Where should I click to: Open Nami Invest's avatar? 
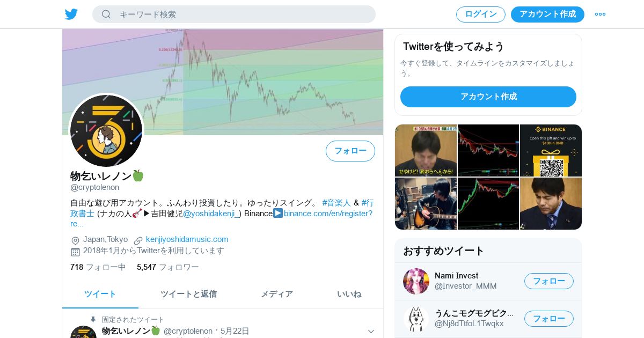(416, 281)
